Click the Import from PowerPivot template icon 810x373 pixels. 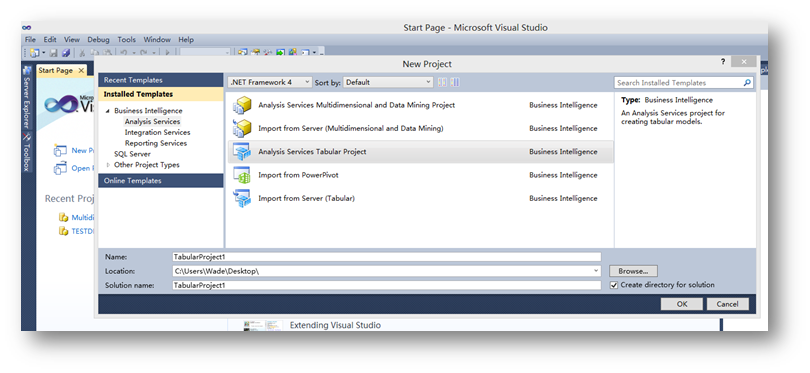coord(242,175)
